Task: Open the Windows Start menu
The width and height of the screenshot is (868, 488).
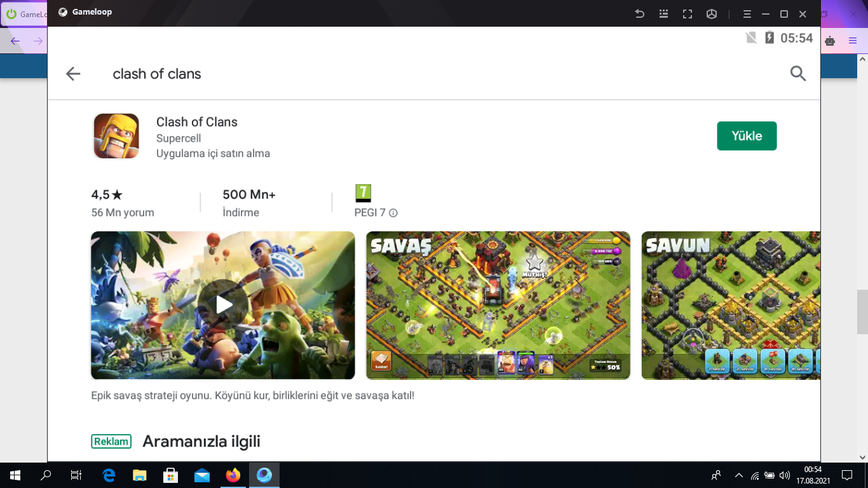Action: [15, 475]
